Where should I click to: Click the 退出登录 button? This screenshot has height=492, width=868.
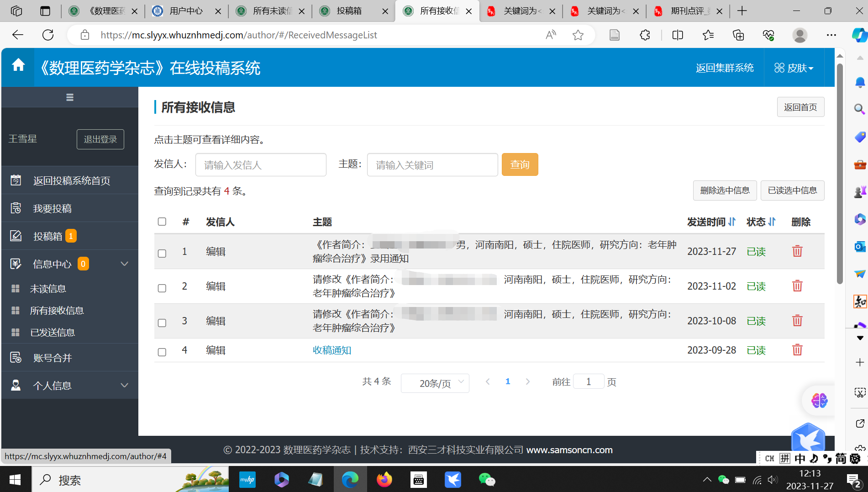100,139
